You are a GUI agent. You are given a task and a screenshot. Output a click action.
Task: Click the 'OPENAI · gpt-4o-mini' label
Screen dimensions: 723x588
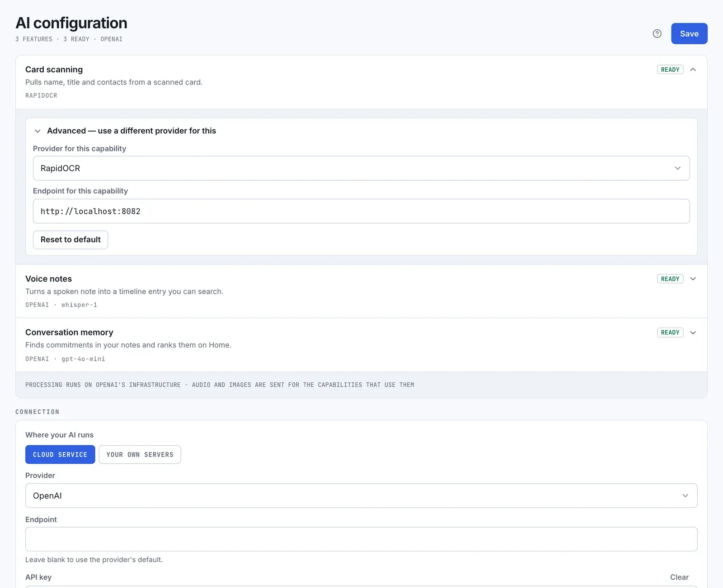coord(65,359)
